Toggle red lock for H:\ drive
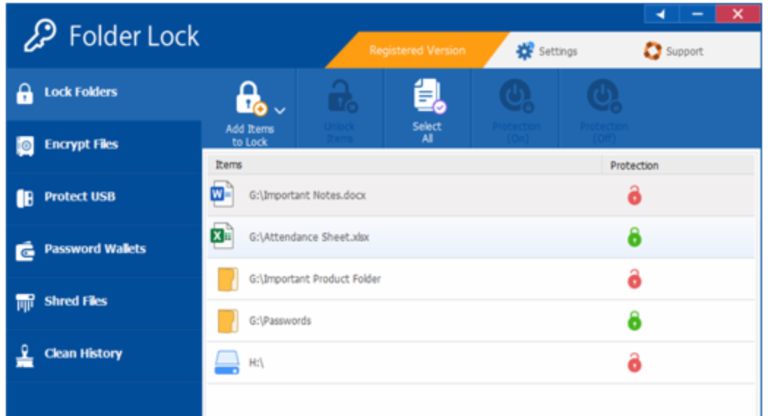 click(x=634, y=363)
